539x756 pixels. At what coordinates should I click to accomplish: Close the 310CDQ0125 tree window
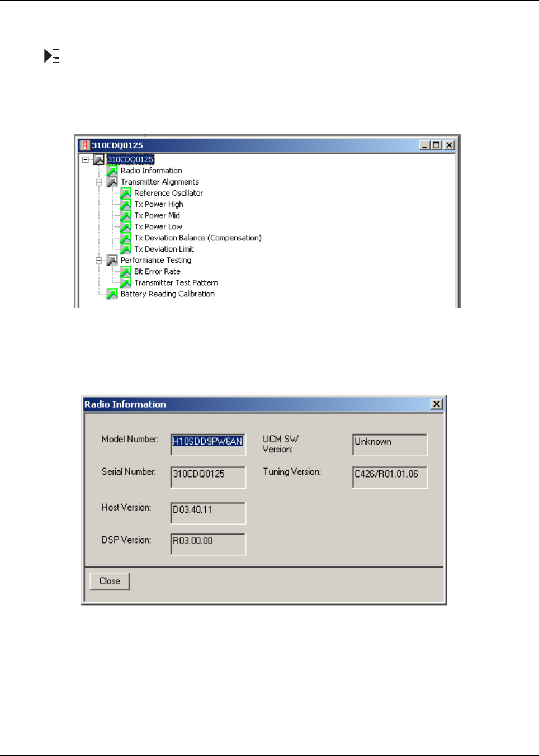[449, 145]
